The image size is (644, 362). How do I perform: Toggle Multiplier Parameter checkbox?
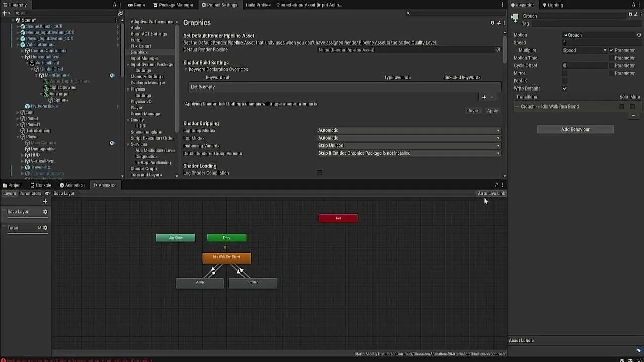click(611, 50)
